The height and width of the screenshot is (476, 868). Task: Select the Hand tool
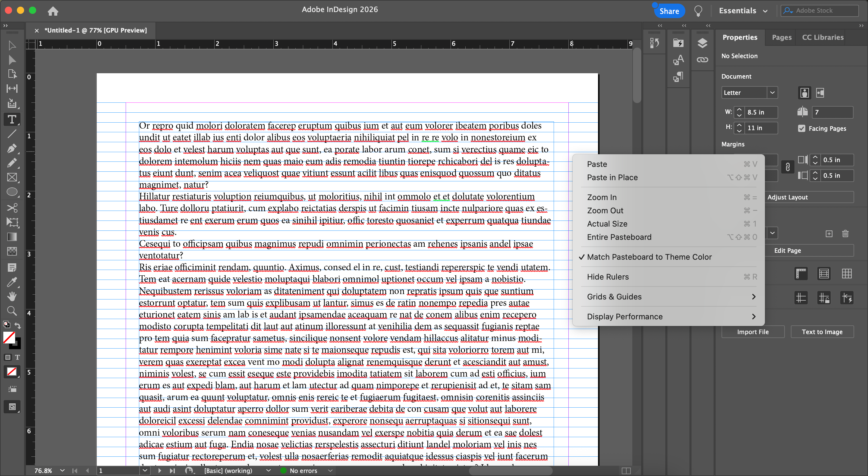point(12,296)
